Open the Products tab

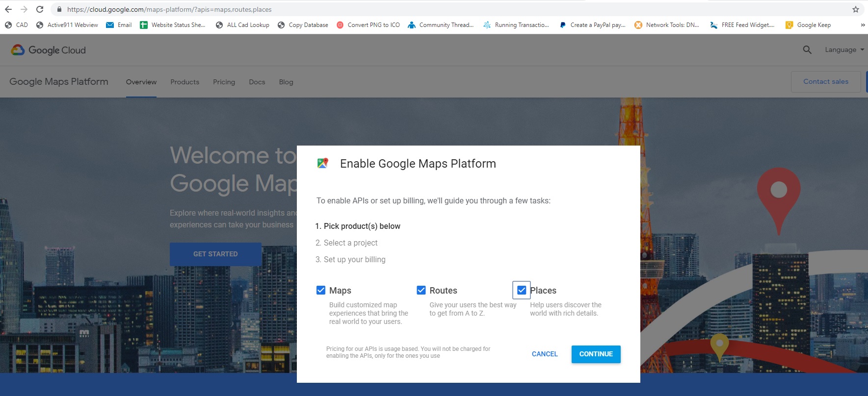coord(185,82)
